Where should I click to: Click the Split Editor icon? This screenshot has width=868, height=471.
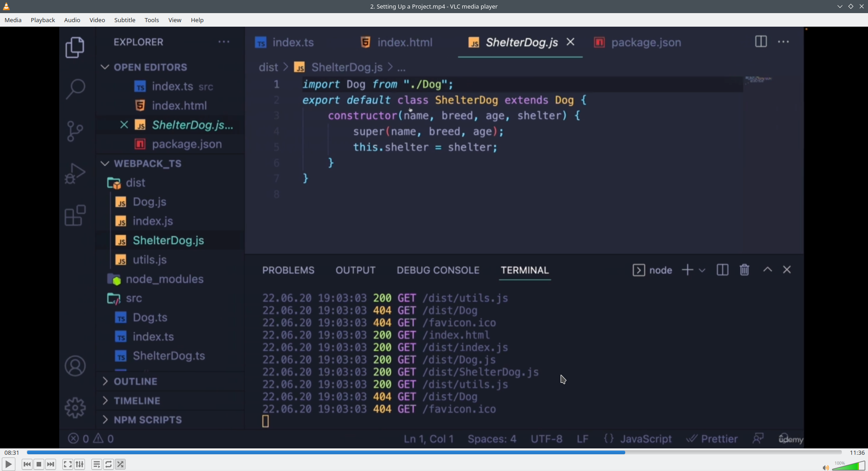pos(761,42)
